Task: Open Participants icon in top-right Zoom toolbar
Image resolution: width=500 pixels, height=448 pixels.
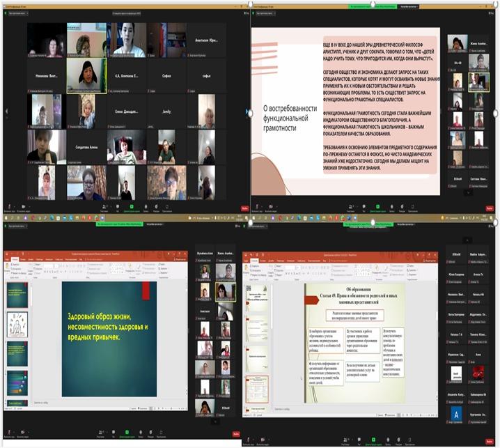Action: 352,207
